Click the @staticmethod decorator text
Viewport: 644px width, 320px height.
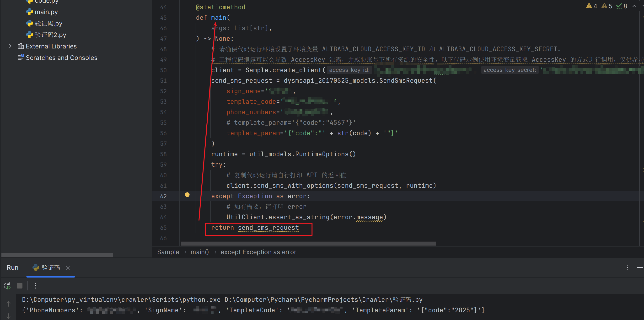[220, 7]
